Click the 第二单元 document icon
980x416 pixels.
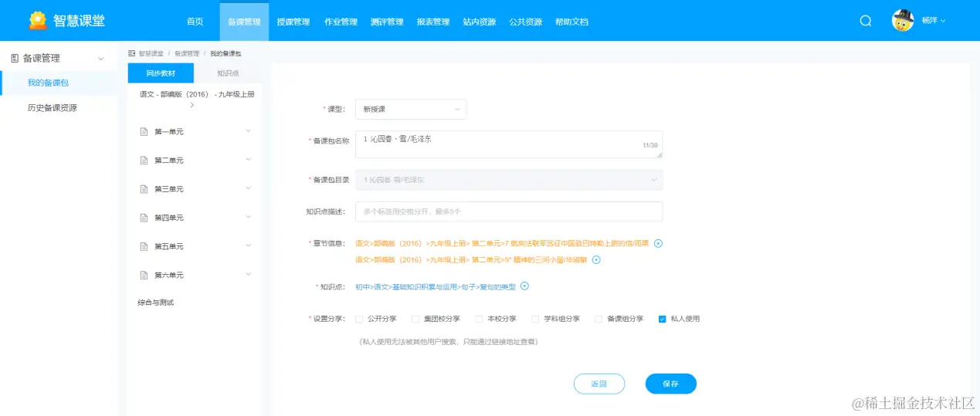143,161
